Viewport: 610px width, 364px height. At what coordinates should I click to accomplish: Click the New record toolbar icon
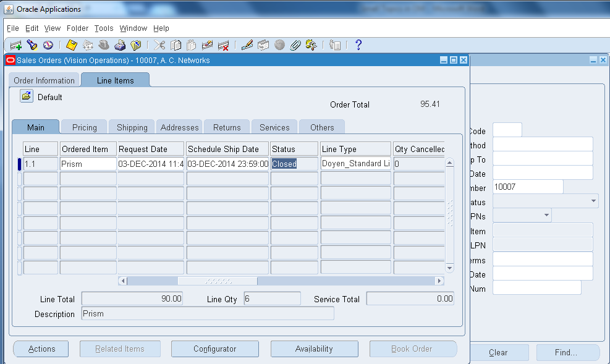click(x=16, y=46)
